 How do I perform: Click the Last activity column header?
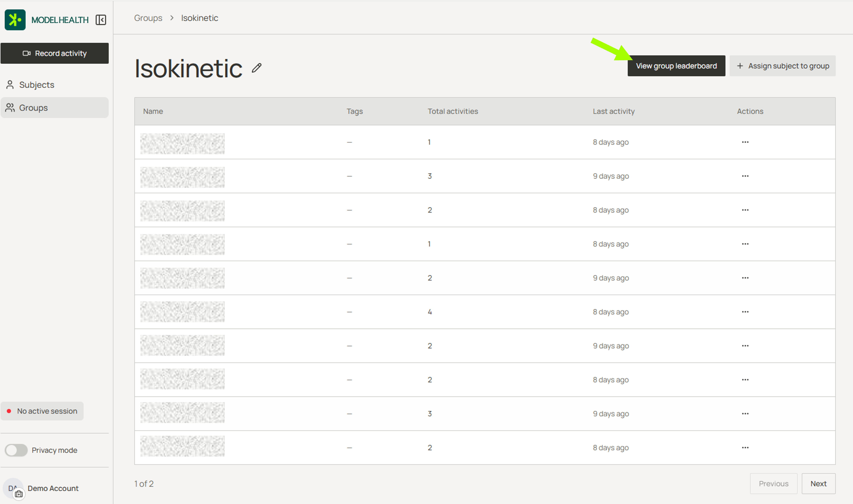tap(614, 111)
